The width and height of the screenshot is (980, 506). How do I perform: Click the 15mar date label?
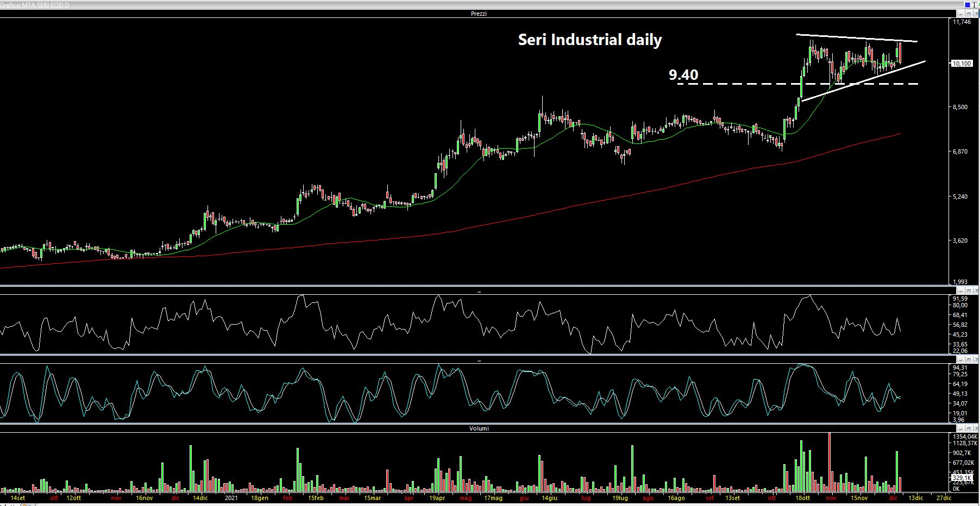pyautogui.click(x=372, y=498)
